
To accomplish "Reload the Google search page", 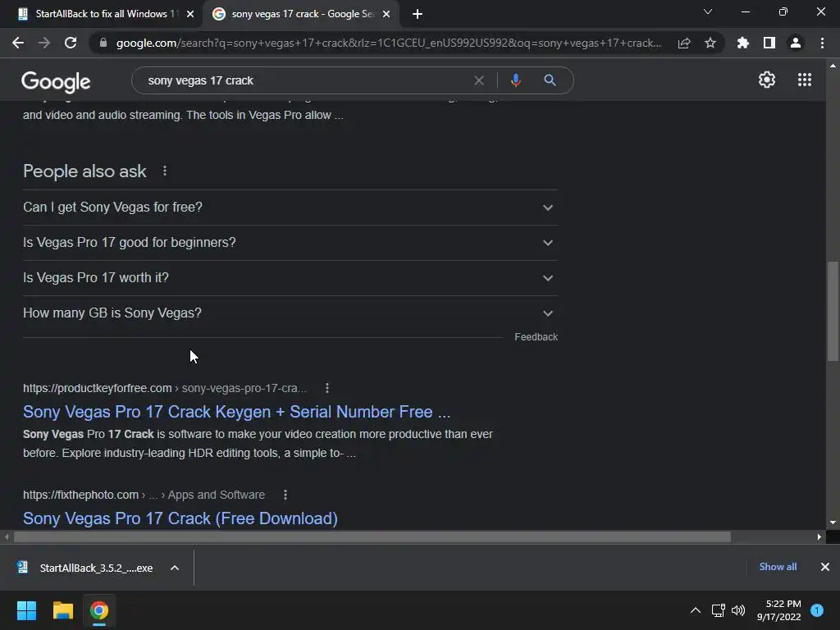I will (71, 43).
